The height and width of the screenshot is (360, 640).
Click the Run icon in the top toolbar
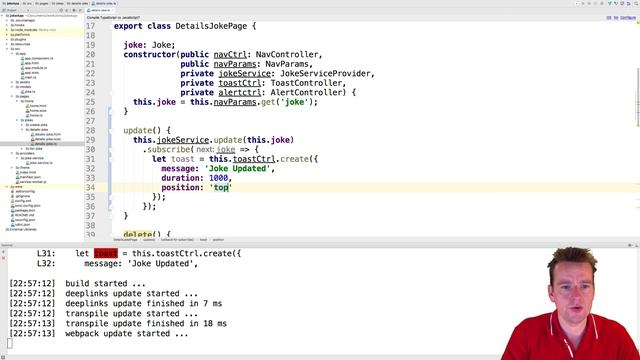pos(583,4)
